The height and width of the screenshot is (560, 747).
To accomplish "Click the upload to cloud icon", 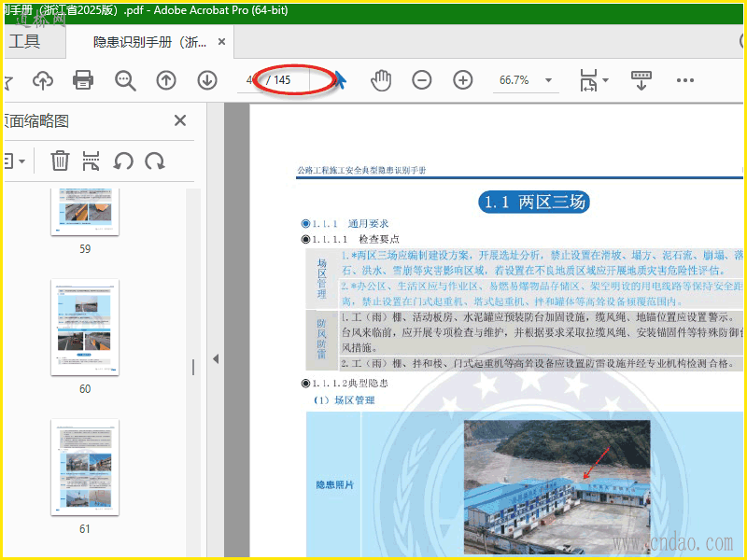I will pyautogui.click(x=43, y=80).
